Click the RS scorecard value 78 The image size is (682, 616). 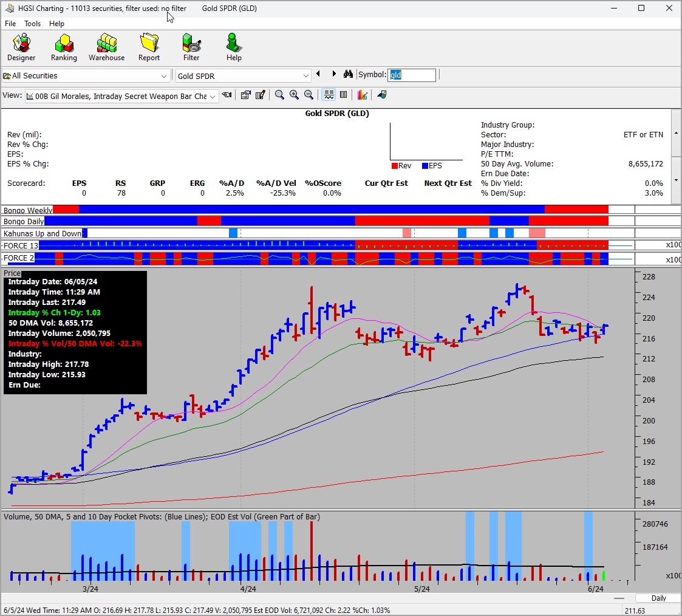click(x=121, y=193)
